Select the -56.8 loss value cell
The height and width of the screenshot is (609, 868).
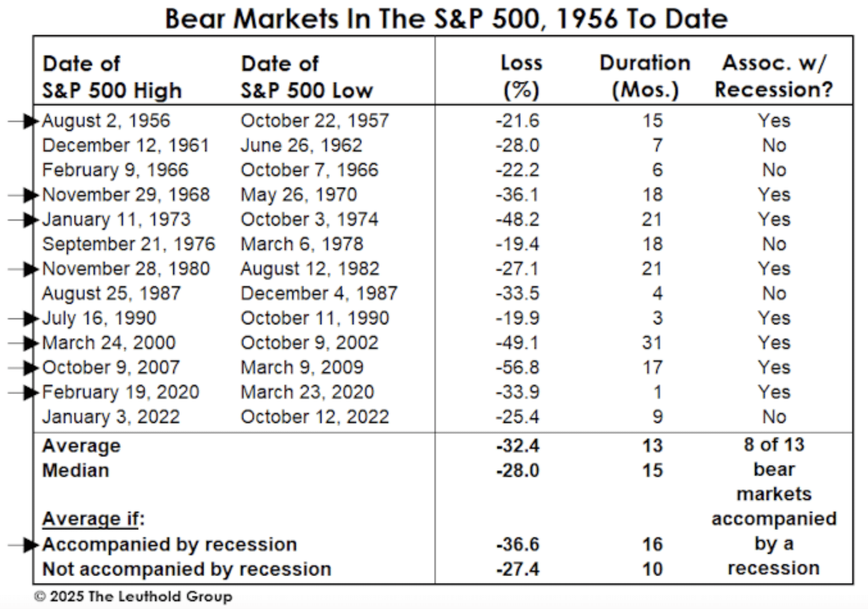pyautogui.click(x=517, y=368)
